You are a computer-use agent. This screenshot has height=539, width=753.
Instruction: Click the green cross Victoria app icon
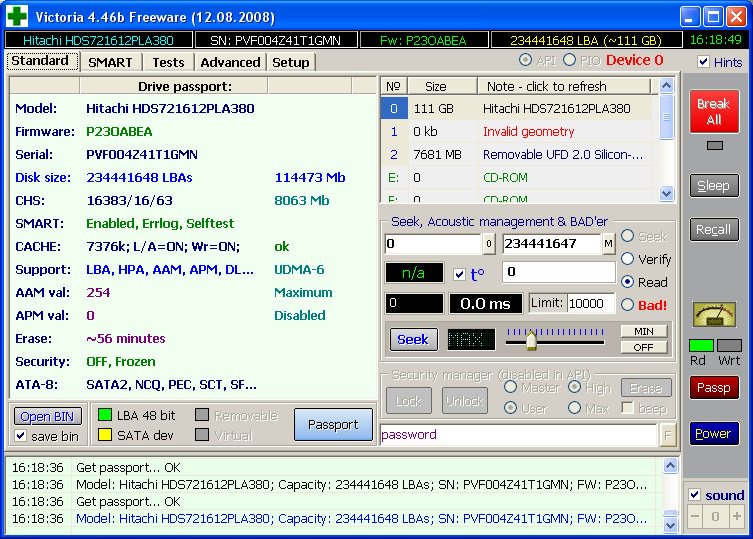coord(17,16)
